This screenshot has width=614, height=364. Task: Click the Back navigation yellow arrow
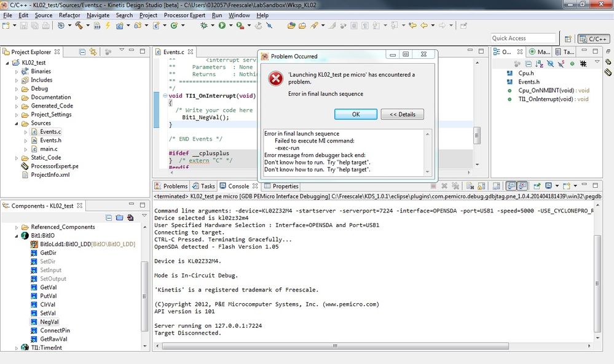click(x=424, y=25)
